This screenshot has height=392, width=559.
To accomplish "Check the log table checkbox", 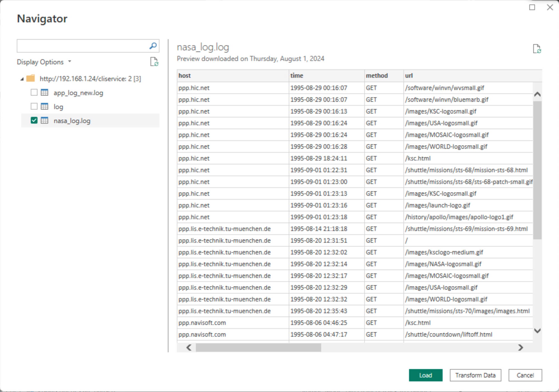I will pyautogui.click(x=34, y=106).
